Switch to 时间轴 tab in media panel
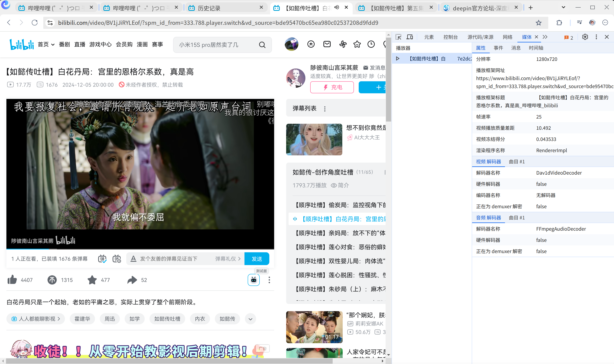The height and width of the screenshot is (364, 614). tap(536, 48)
